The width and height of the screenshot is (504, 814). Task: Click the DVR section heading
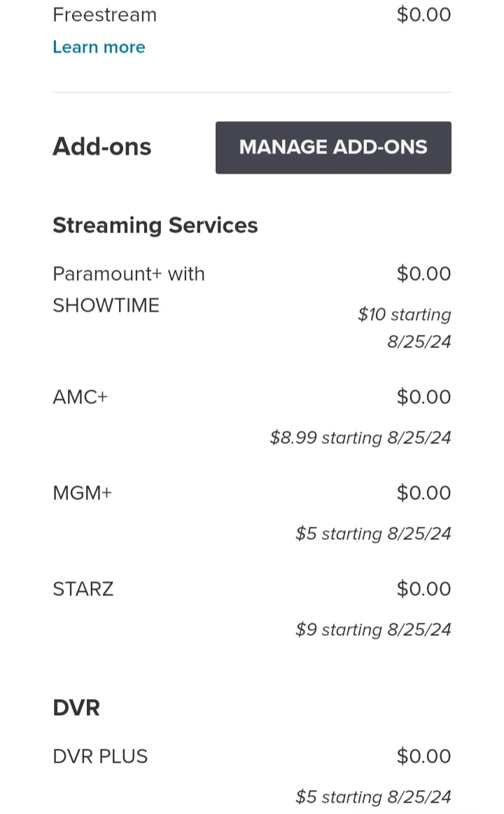76,708
